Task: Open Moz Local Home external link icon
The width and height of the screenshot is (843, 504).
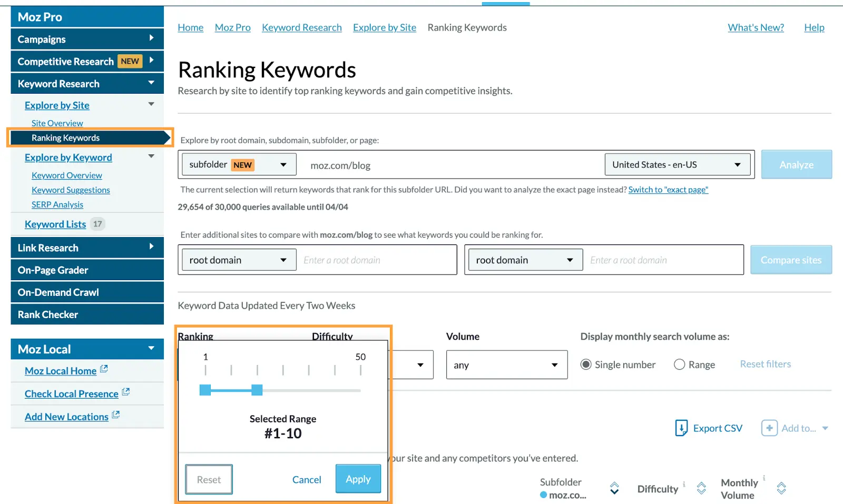Action: point(104,369)
